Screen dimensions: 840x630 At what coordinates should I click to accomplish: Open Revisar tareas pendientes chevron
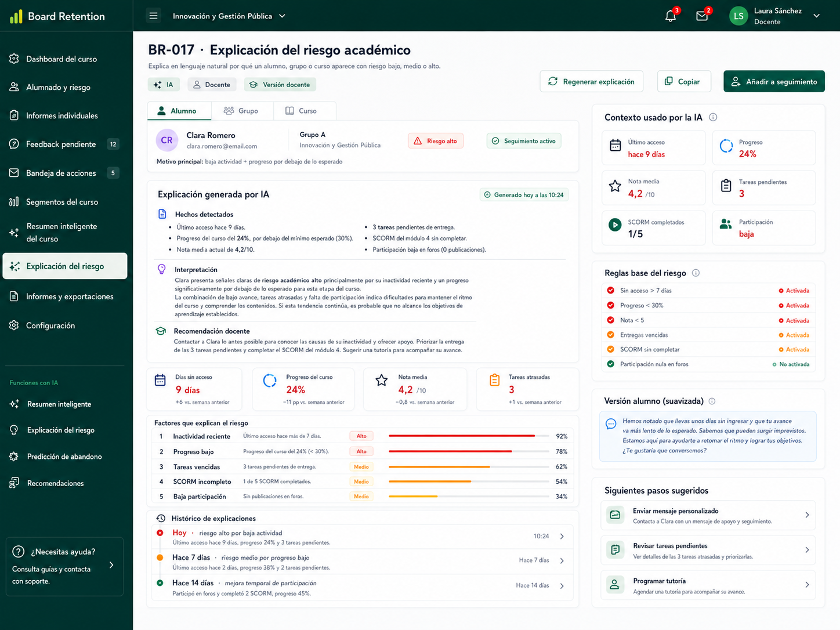(807, 550)
